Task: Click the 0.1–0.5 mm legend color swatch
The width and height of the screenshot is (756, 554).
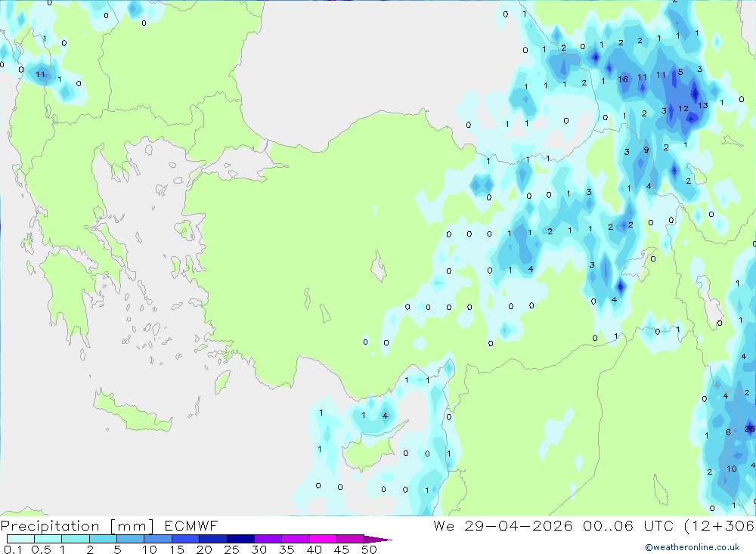Action: [20, 539]
